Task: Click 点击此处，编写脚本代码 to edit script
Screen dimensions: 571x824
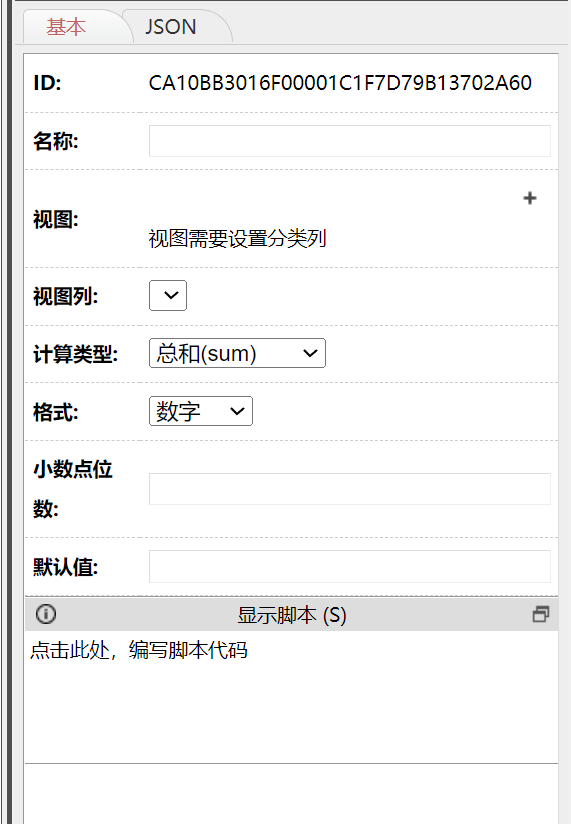Action: 139,651
